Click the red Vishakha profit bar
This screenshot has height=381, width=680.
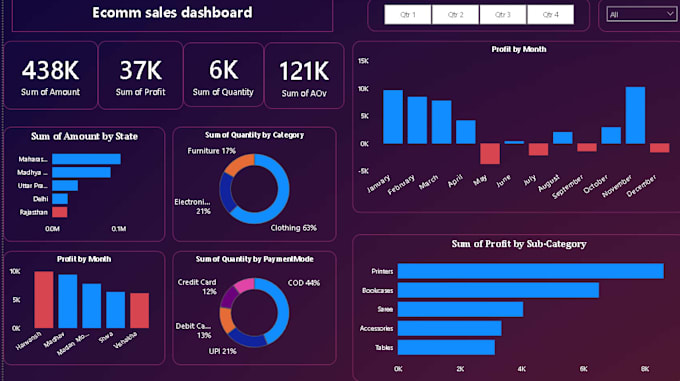point(140,310)
